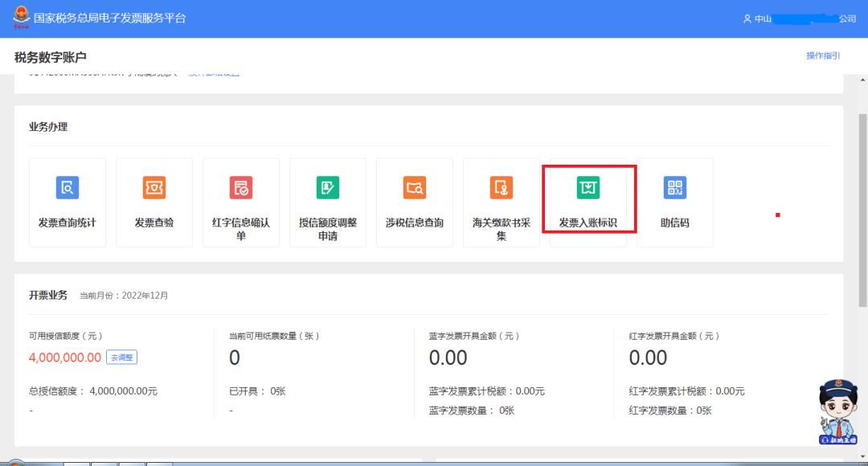Open the 发票查验 invoice verification icon
The width and height of the screenshot is (868, 466).
pos(154,201)
